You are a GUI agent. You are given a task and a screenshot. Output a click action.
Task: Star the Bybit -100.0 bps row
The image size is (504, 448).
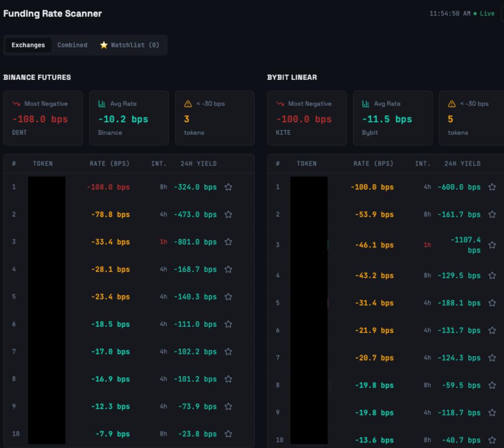click(492, 187)
